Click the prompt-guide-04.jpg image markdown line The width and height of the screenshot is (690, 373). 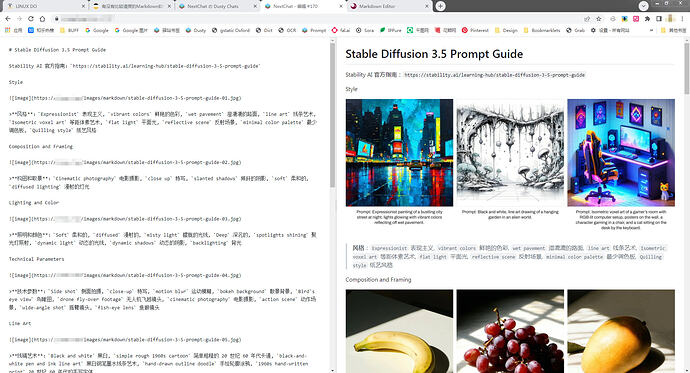coord(125,275)
